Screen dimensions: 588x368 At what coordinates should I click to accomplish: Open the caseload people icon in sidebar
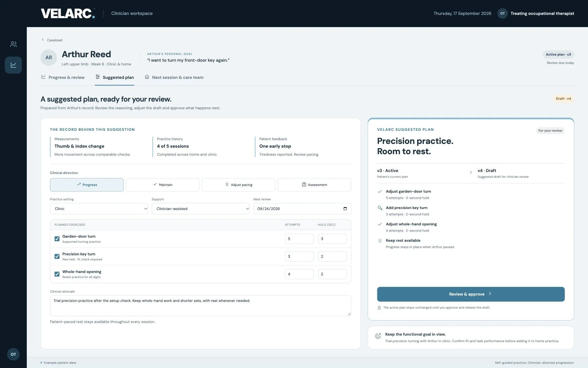pyautogui.click(x=13, y=44)
